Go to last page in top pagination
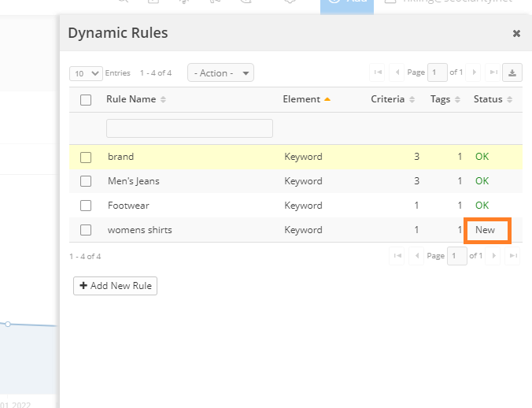 (493, 72)
